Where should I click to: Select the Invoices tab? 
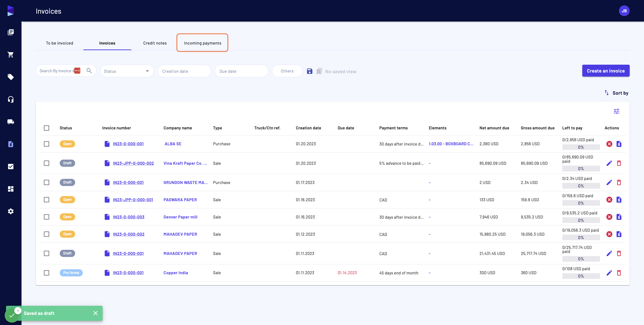[x=107, y=43]
